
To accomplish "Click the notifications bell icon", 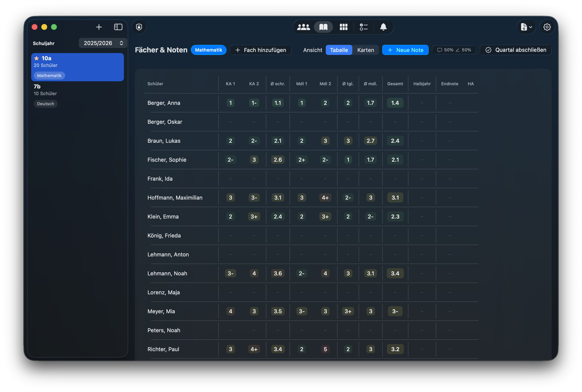I will pyautogui.click(x=383, y=27).
